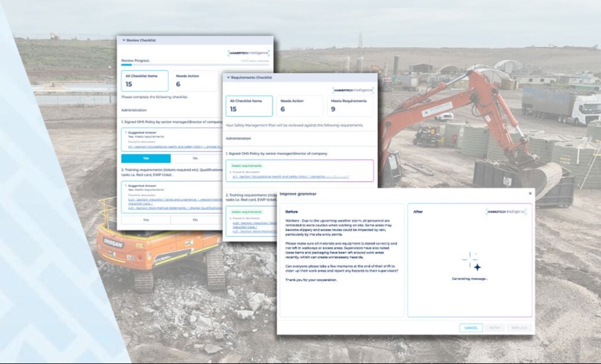601x364 pixels.
Task: Select Needs Action card in Requirements Checklist
Action: [299, 106]
